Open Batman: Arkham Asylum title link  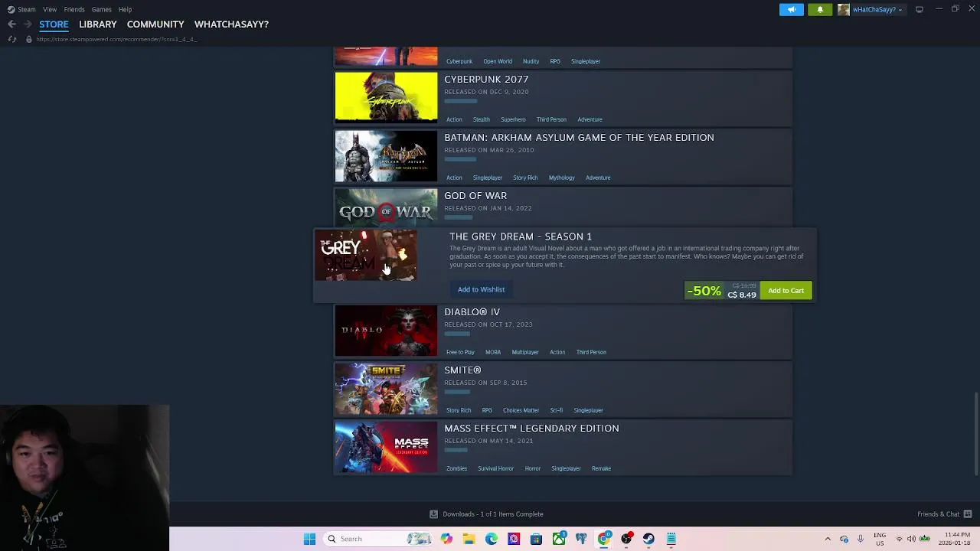[579, 138]
